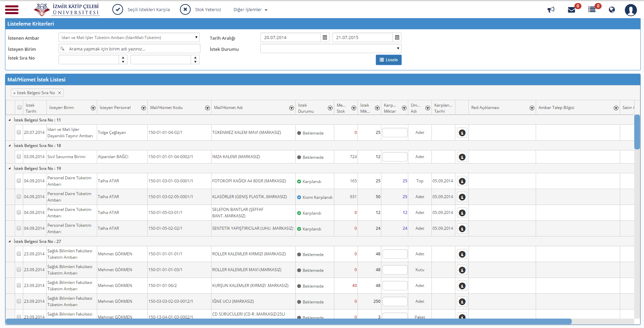Expand the İstek Durumu dropdown
The image size is (644, 328).
[x=331, y=48]
